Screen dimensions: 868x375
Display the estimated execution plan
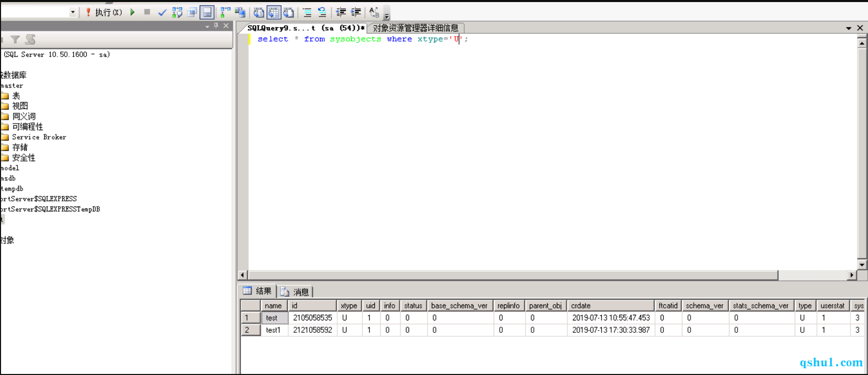pyautogui.click(x=177, y=12)
